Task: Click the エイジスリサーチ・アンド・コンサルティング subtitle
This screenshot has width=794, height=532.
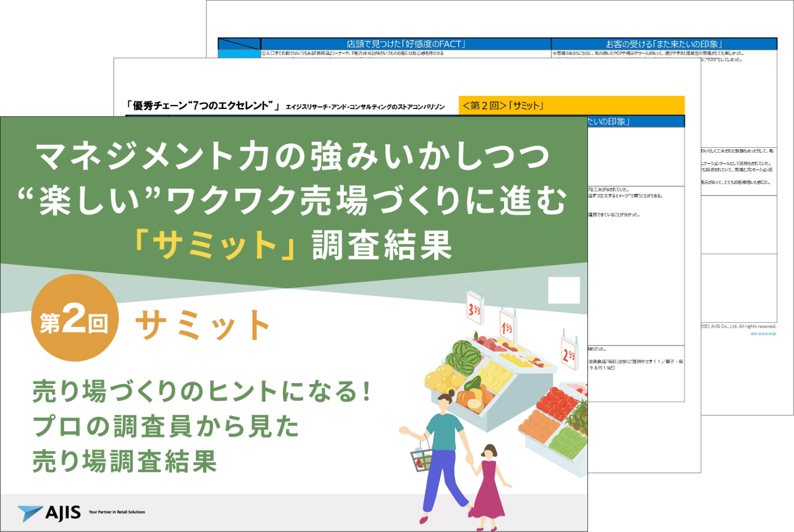Action: click(365, 107)
